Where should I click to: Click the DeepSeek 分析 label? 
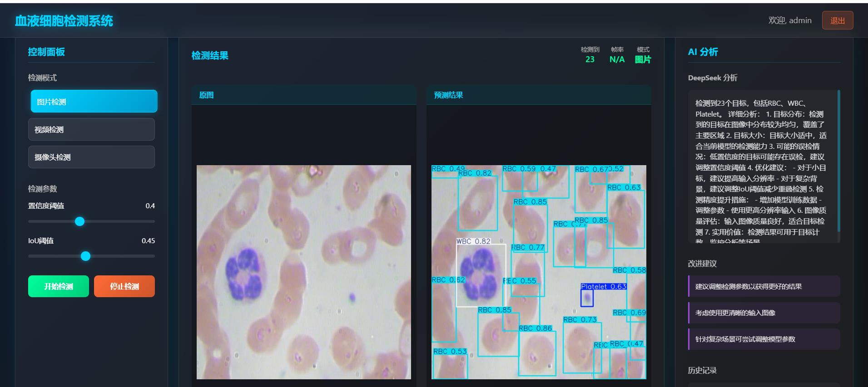pos(713,78)
